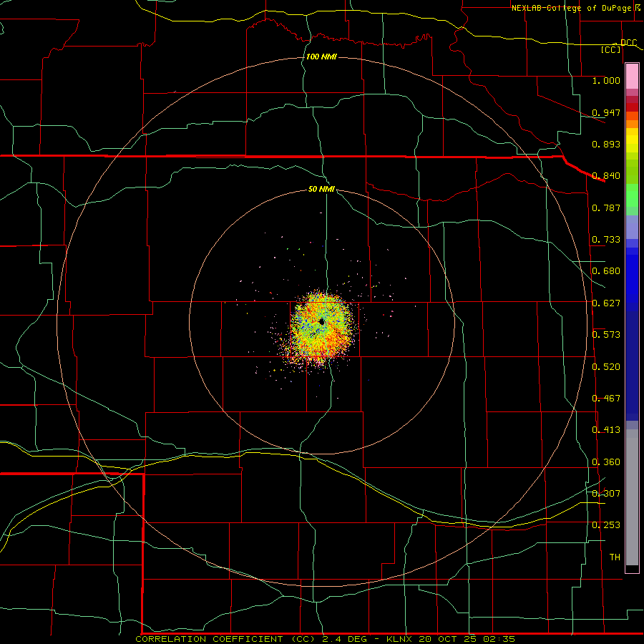Screen dimensions: 644x644
Task: Click the 100 NMI range ring label
Action: (x=321, y=57)
